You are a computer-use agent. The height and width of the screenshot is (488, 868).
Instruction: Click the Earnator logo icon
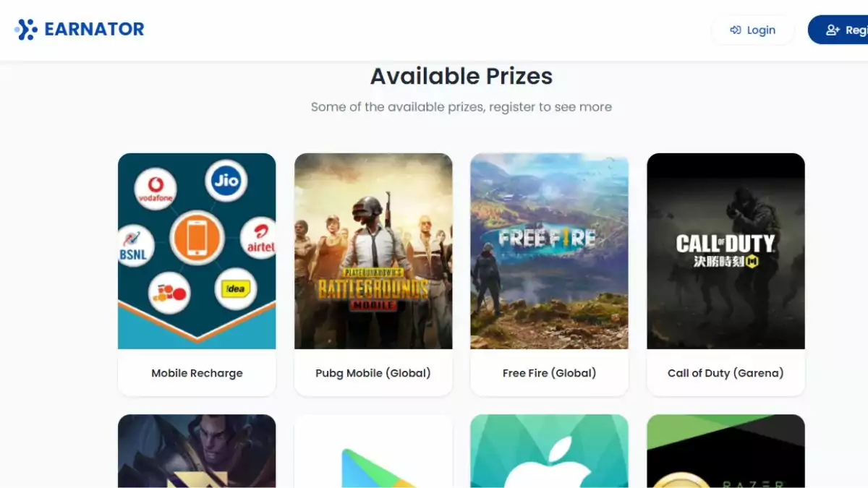pos(26,30)
